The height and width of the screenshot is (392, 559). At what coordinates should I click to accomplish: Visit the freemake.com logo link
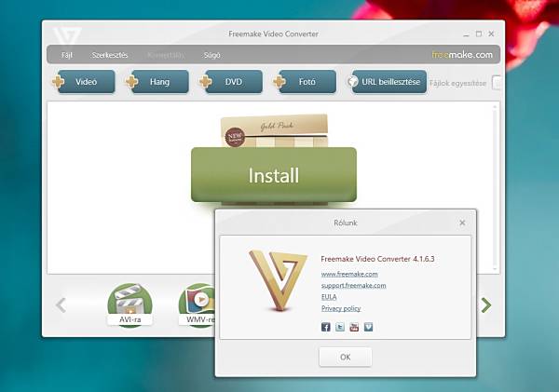tap(462, 55)
